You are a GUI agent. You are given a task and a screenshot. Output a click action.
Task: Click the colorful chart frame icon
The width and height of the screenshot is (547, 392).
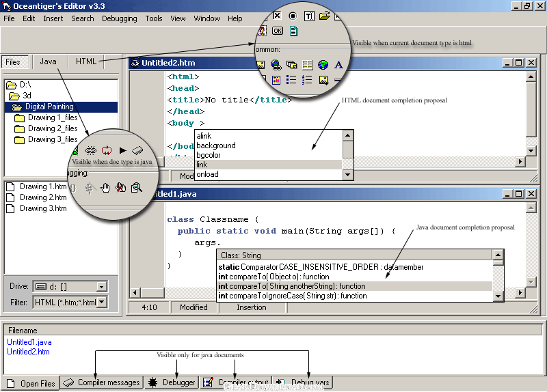click(x=276, y=81)
